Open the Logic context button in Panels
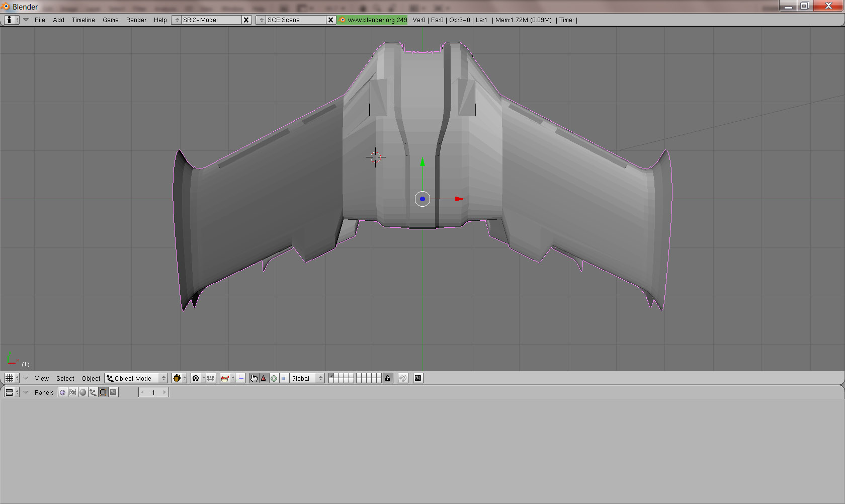845x504 pixels. point(62,392)
